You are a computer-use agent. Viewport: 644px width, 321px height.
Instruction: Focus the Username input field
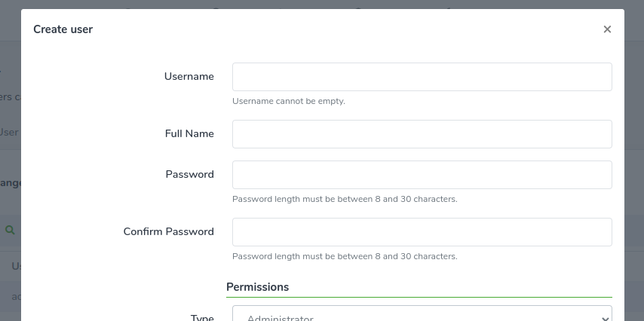click(x=422, y=77)
